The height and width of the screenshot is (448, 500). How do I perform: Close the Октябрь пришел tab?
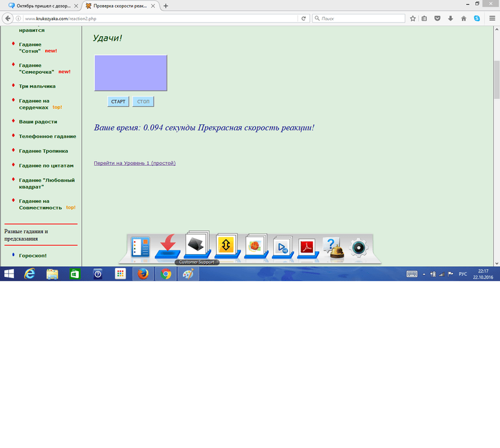tap(76, 6)
